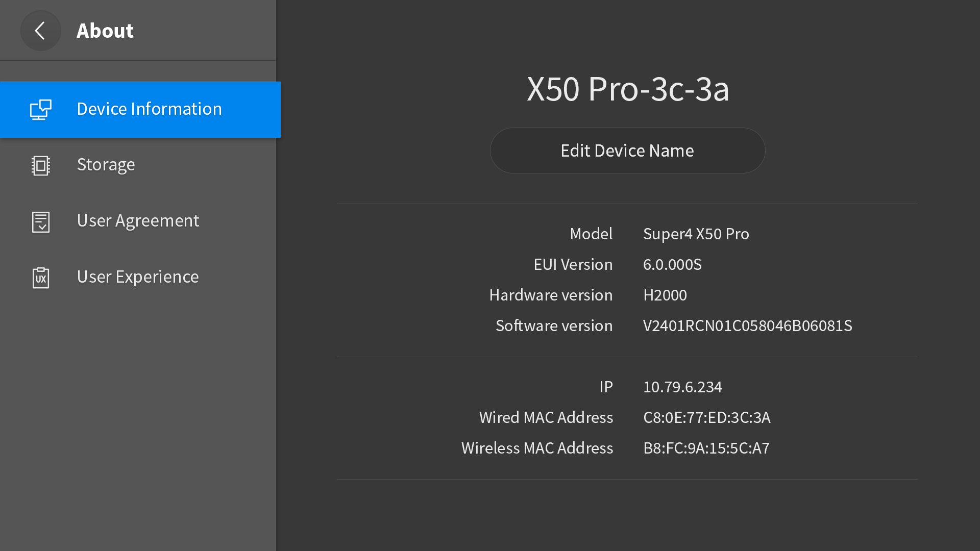Screen dimensions: 980x551
Task: Open the User Agreement section
Action: tap(138, 221)
